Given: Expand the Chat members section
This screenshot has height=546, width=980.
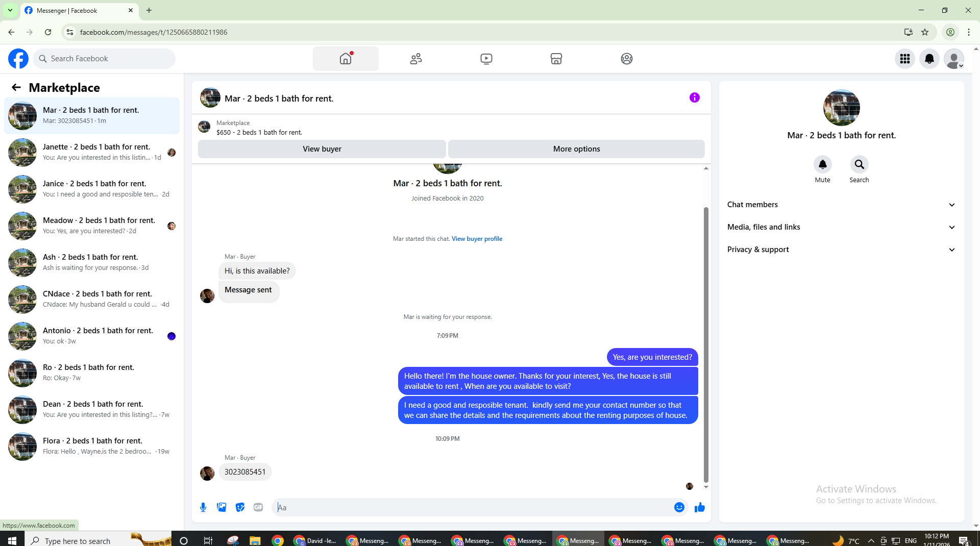Looking at the screenshot, I should click(842, 205).
